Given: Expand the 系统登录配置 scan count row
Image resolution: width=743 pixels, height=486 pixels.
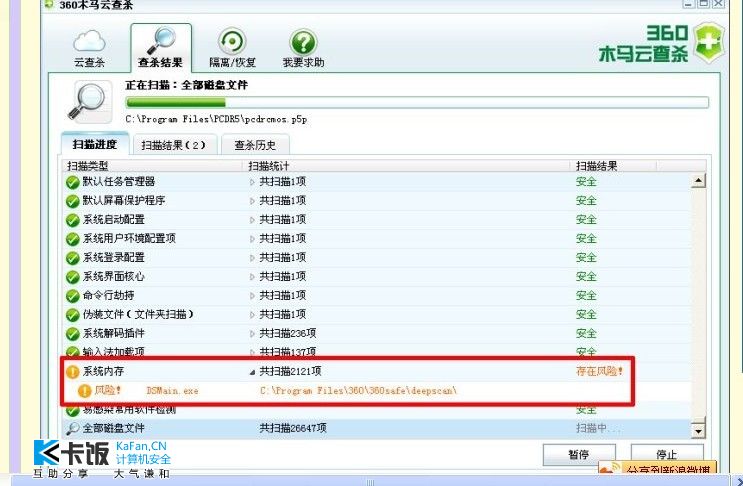Looking at the screenshot, I should point(252,258).
